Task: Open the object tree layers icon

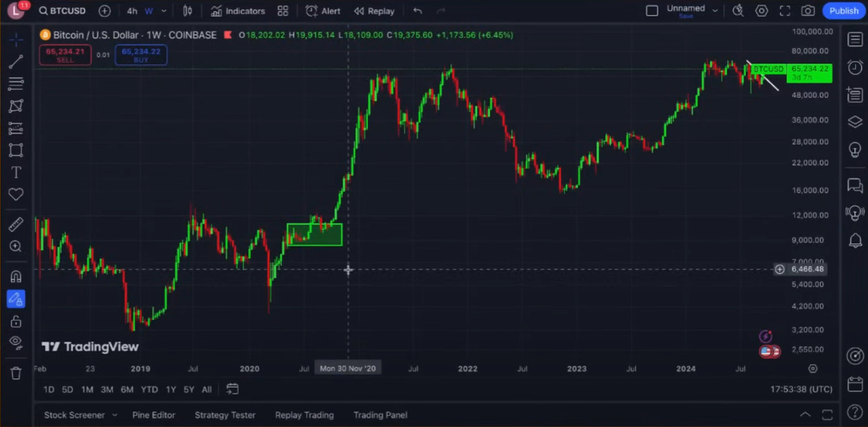Action: pyautogui.click(x=855, y=122)
